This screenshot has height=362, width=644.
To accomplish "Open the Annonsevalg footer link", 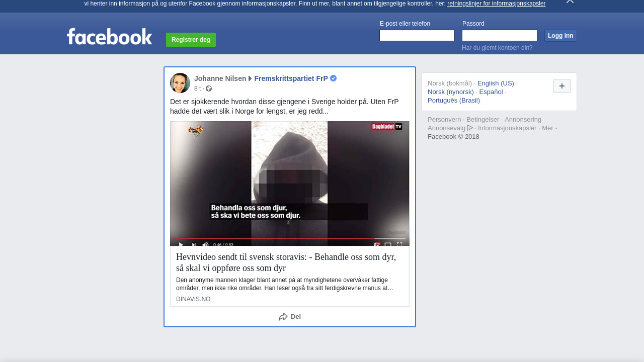I will click(447, 128).
